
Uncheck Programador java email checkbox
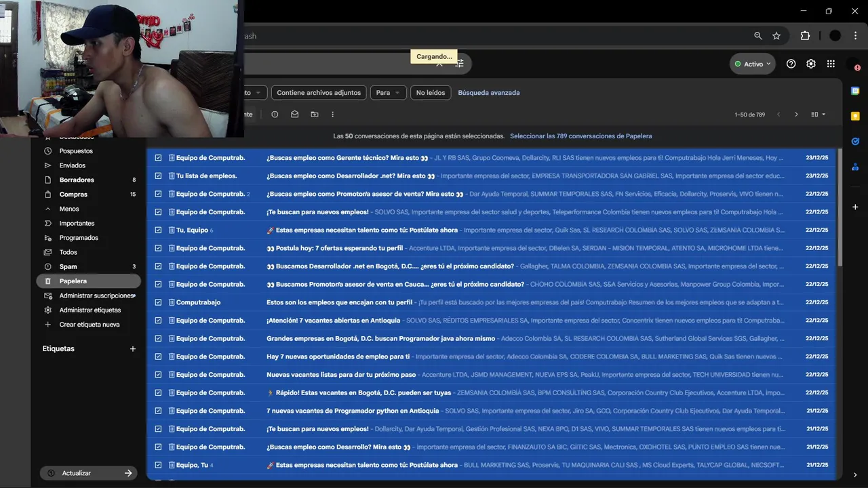[158, 338]
